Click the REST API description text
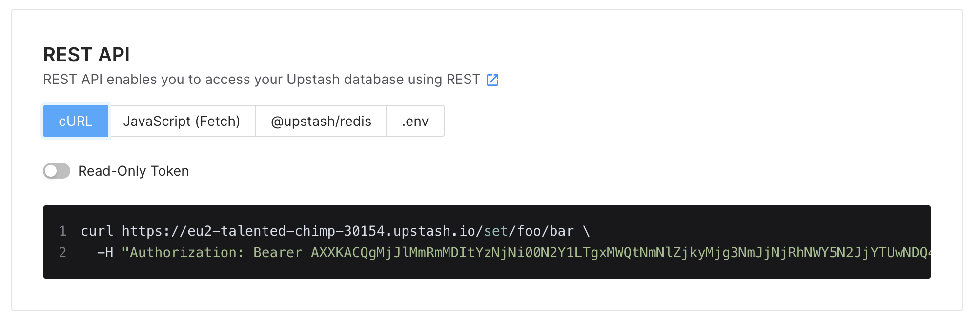Screen dimensions: 980x326 click(262, 80)
